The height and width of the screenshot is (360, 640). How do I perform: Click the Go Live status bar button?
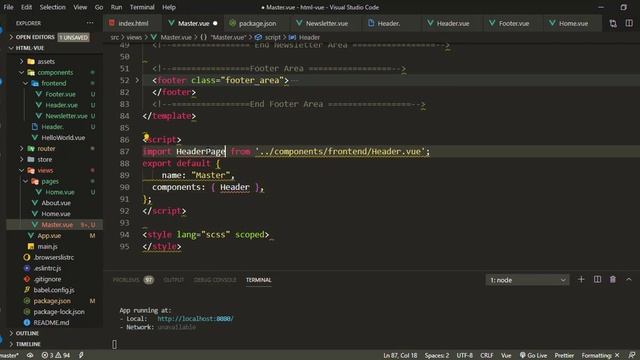tap(533, 356)
